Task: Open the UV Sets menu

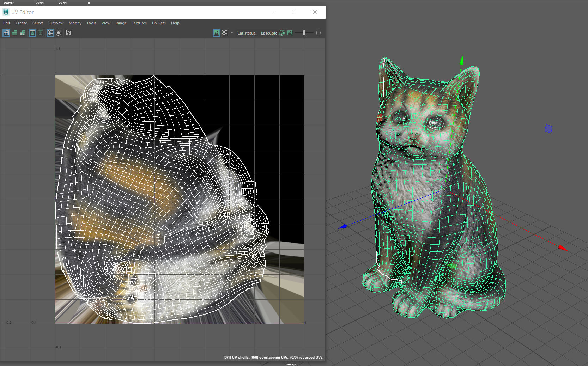Action: [159, 23]
